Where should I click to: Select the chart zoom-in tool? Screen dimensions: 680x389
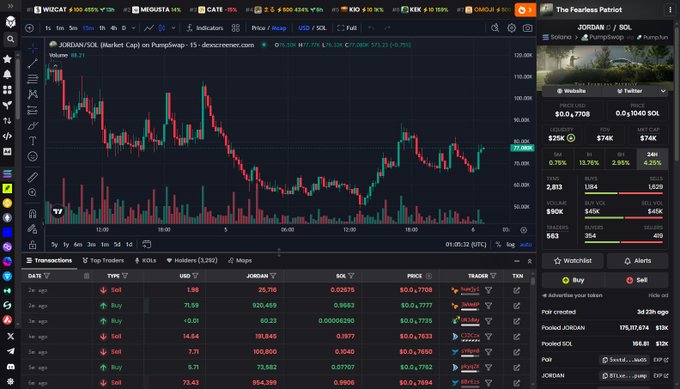(33, 193)
